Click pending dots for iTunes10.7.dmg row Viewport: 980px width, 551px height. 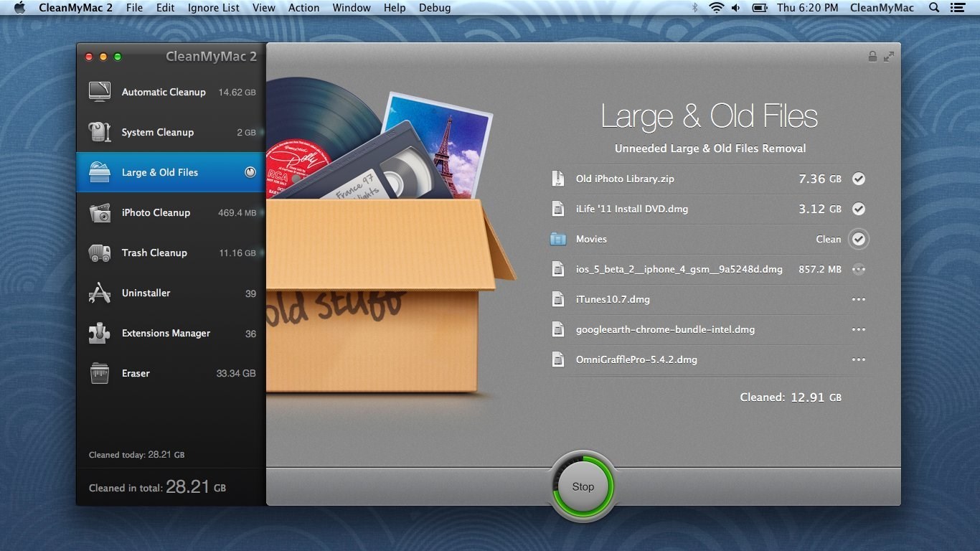(859, 299)
